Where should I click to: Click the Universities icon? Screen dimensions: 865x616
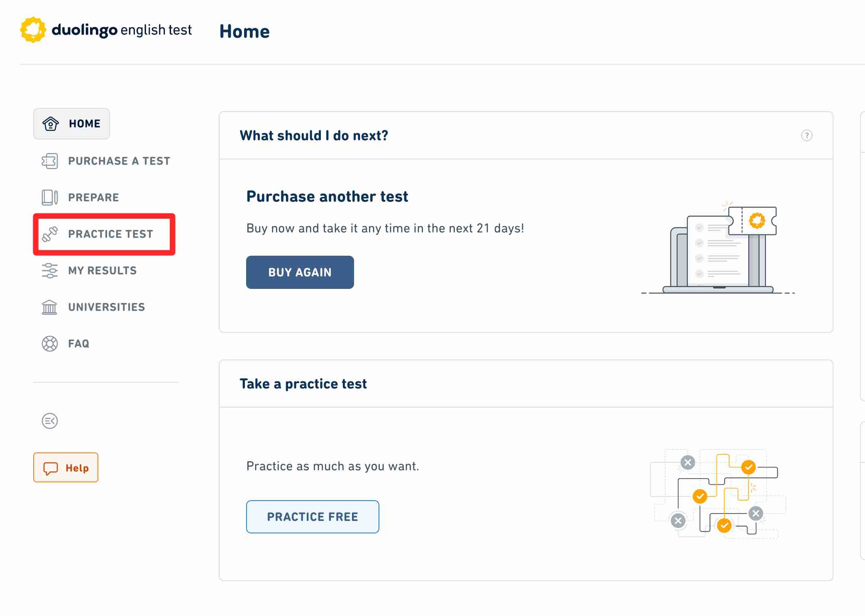[49, 307]
